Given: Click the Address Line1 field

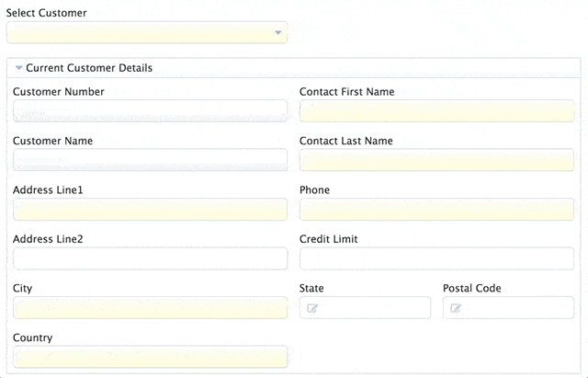Looking at the screenshot, I should point(150,209).
